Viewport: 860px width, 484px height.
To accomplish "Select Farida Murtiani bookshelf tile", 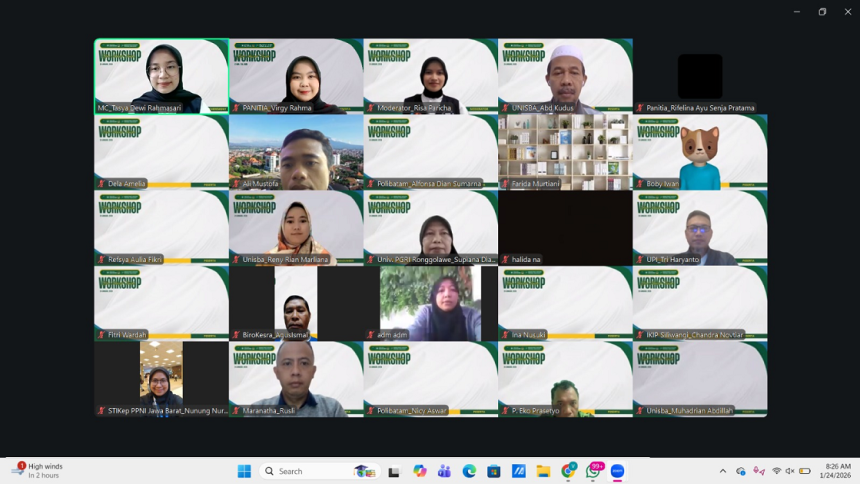I will (565, 152).
